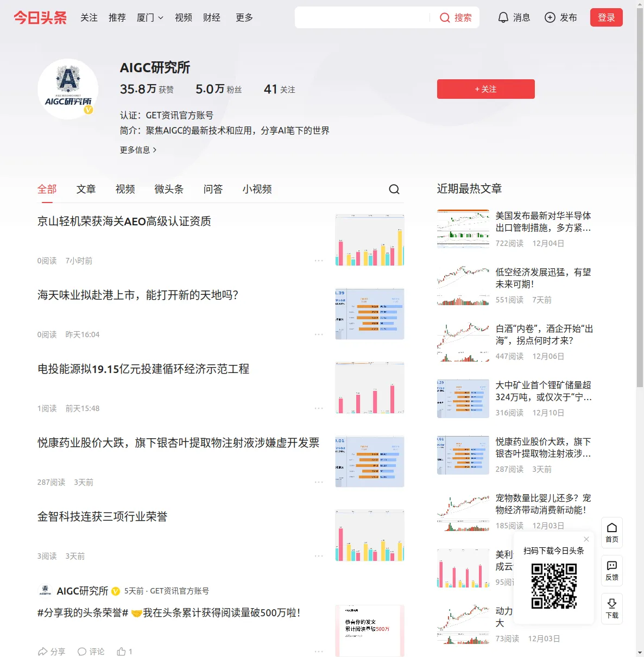This screenshot has height=657, width=644.
Task: Switch to the profile 视频 tab
Action: pos(125,189)
